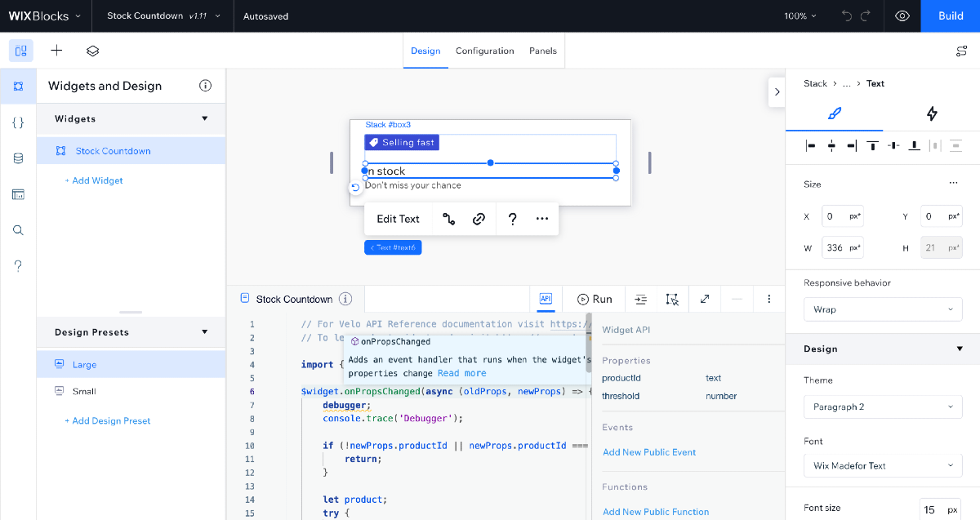
Task: Switch to the Design tab
Action: (x=425, y=51)
